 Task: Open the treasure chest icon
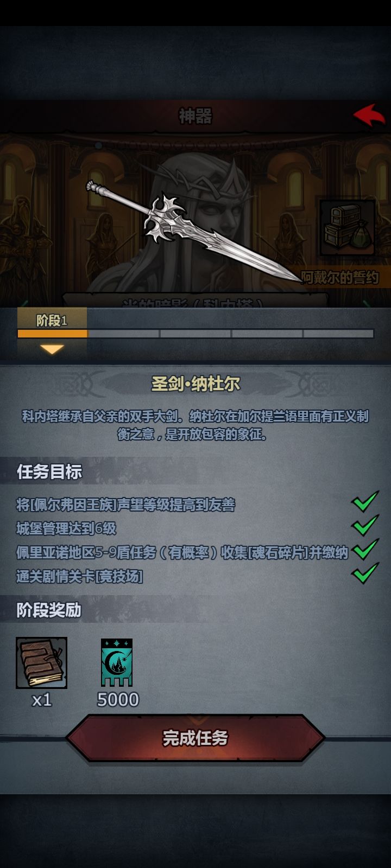347,228
